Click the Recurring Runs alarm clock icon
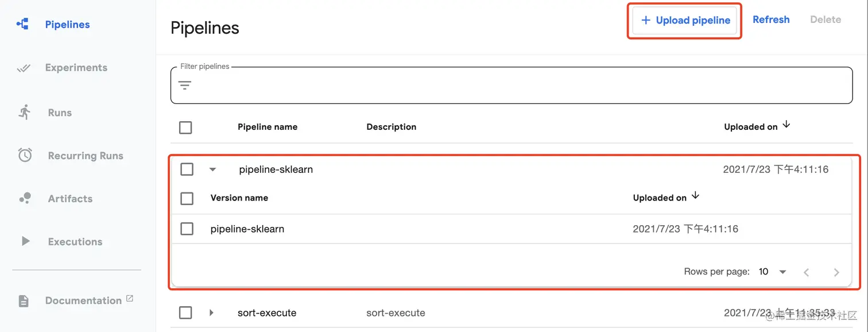Image resolution: width=868 pixels, height=332 pixels. coord(25,155)
